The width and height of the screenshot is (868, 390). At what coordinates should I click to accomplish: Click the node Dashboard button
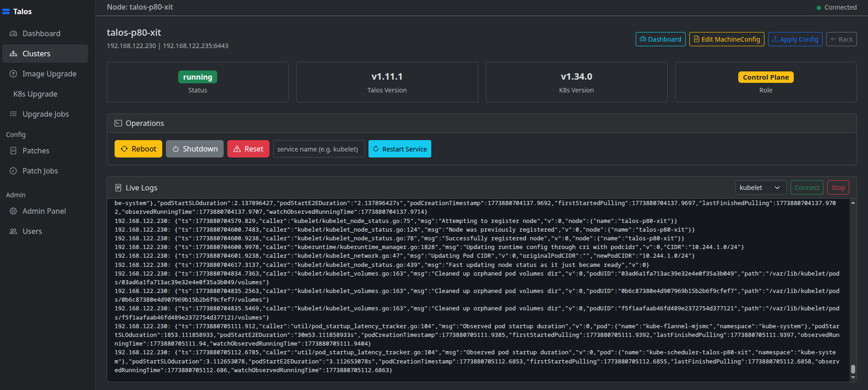[660, 39]
